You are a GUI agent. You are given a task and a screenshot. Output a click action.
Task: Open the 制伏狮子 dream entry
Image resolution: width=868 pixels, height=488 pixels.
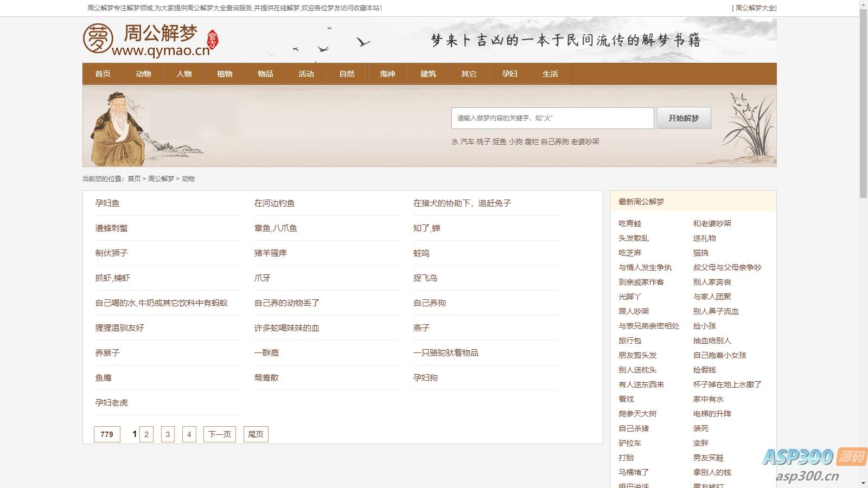point(112,253)
